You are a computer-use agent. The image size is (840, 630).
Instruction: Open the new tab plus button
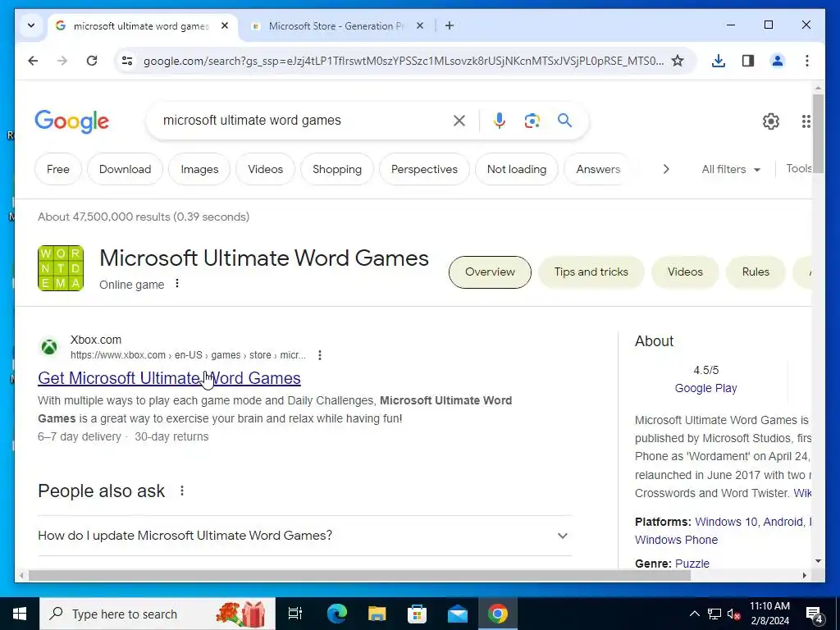tap(450, 25)
